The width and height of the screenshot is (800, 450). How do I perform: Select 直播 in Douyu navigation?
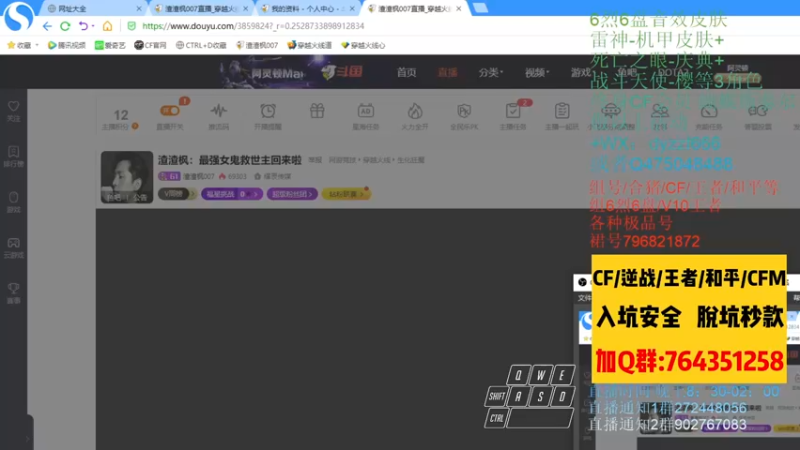[x=447, y=72]
